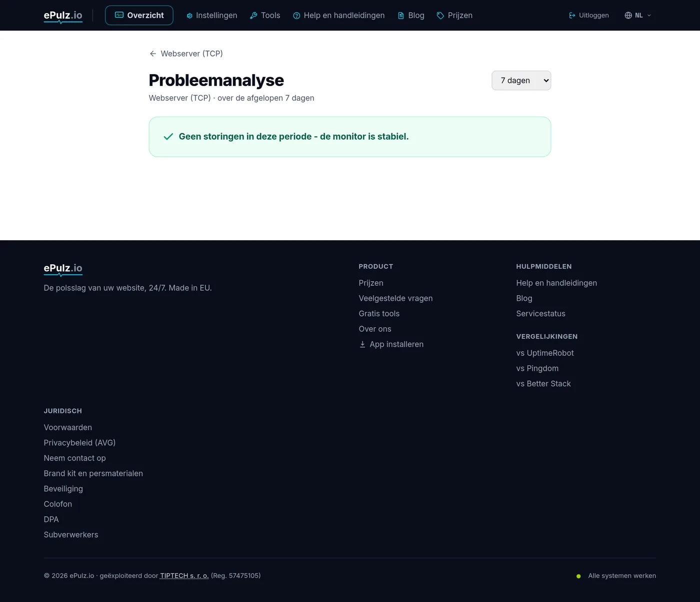Click the Help question mark icon
Screen dimensions: 700x602
pos(296,16)
